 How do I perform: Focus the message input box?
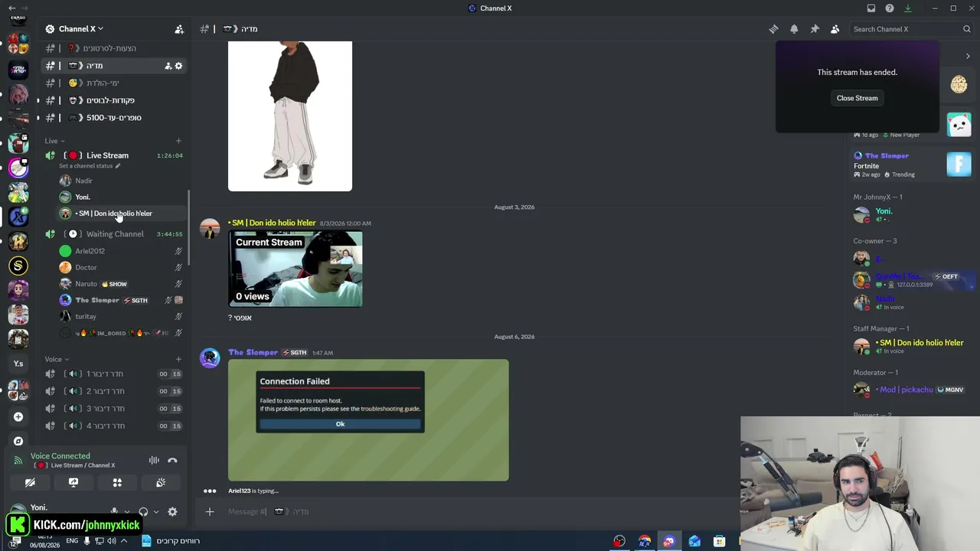(x=475, y=512)
